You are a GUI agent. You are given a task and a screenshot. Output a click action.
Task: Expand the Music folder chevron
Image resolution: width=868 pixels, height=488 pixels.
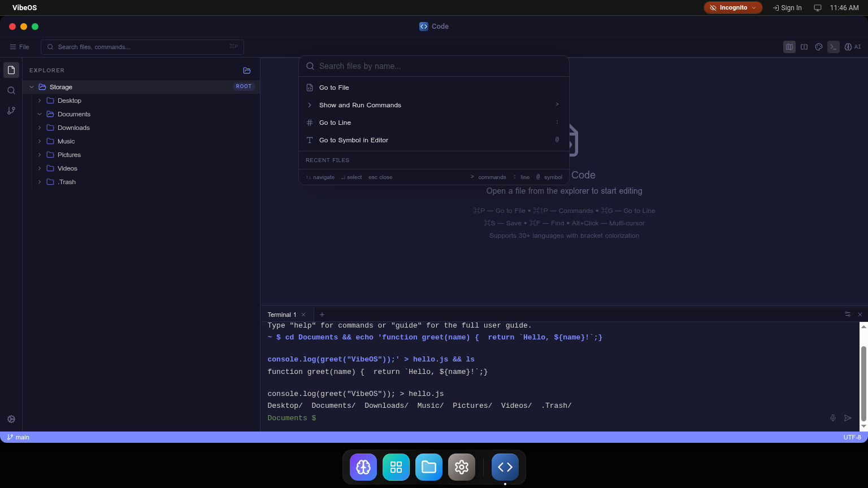[40, 141]
